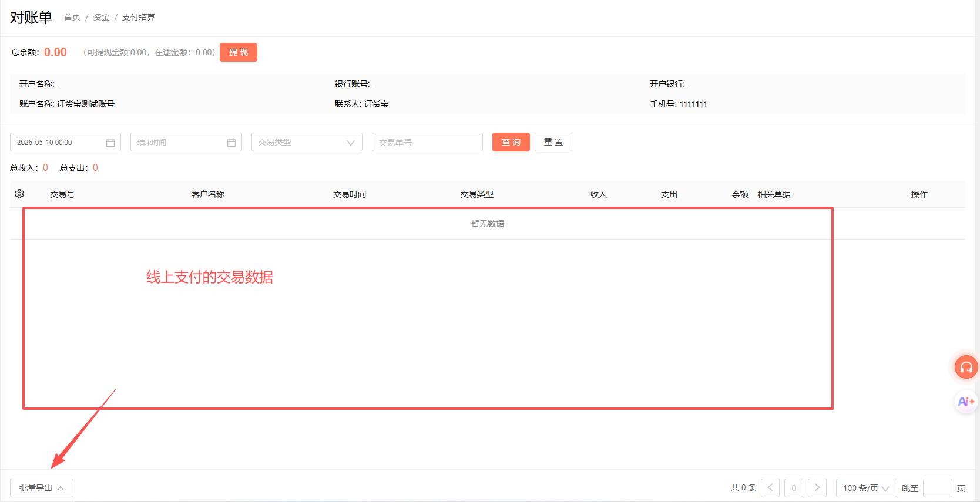This screenshot has height=502, width=980.
Task: Focus the 交易单号 search input
Action: pos(427,142)
